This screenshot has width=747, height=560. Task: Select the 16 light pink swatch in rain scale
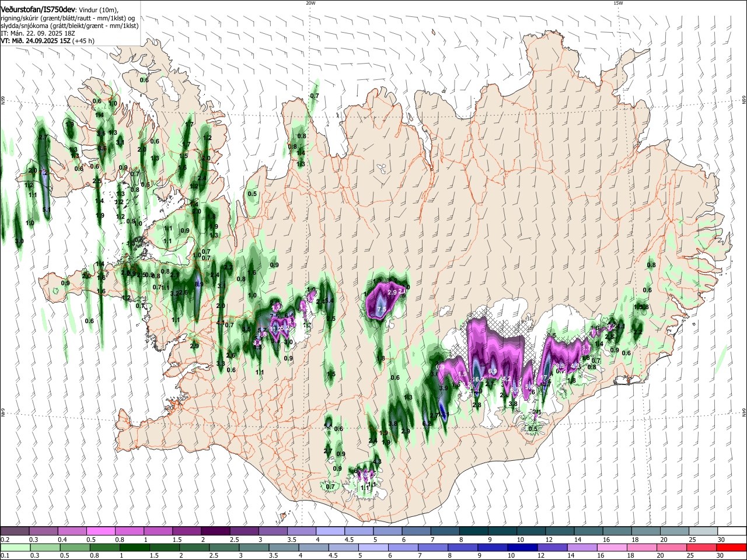point(612,547)
